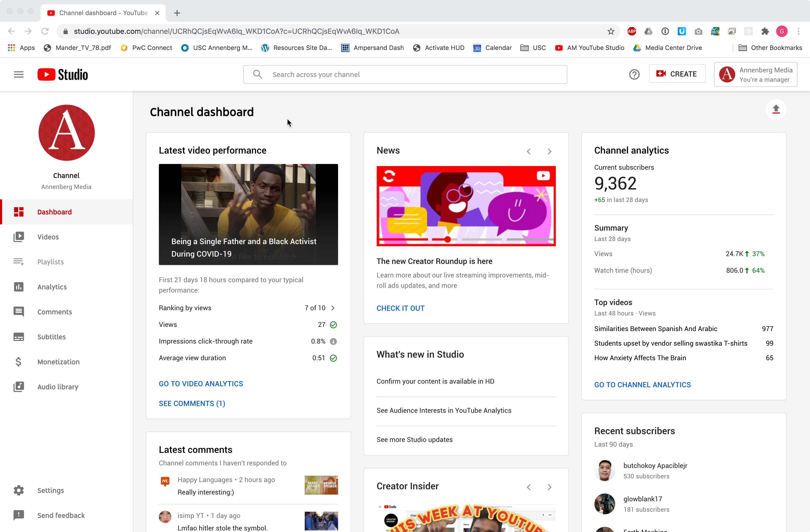Click the search input field

click(x=405, y=74)
